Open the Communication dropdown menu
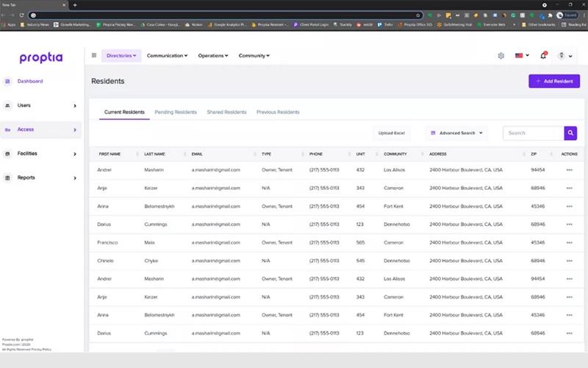The image size is (588, 368). click(167, 56)
